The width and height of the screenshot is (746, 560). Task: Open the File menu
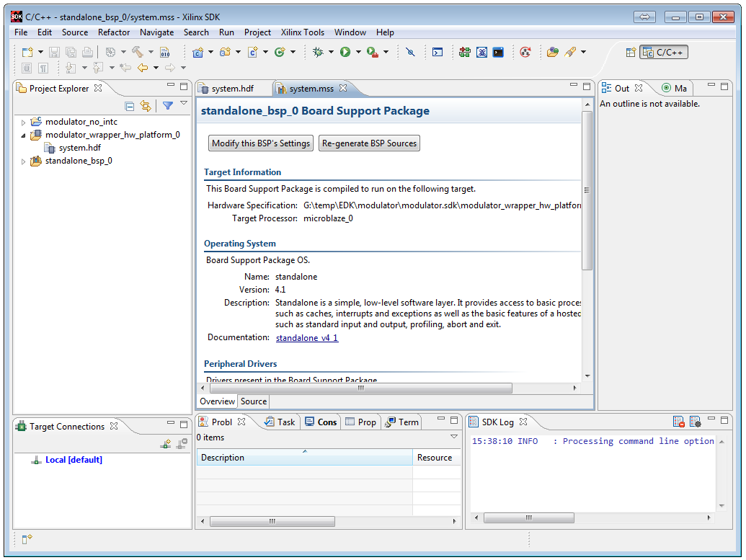click(x=21, y=32)
